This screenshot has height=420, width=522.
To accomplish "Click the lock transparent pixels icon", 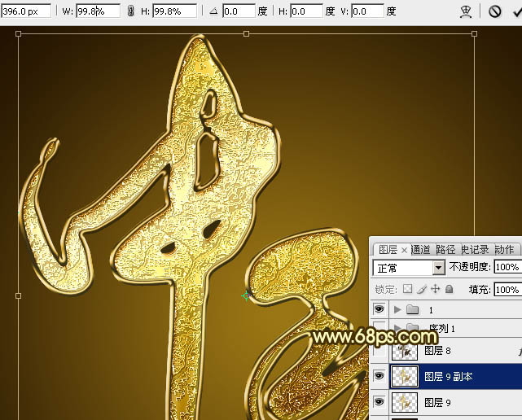I will [x=407, y=288].
